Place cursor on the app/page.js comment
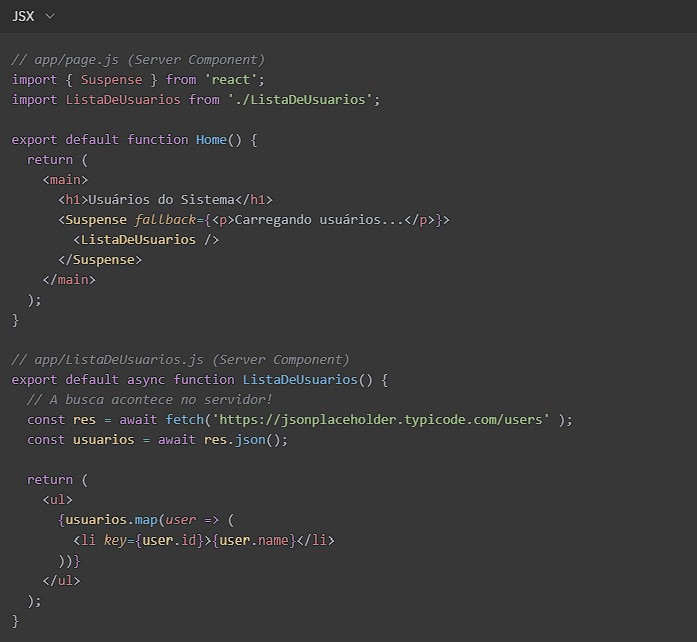The height and width of the screenshot is (642, 697). click(x=138, y=59)
